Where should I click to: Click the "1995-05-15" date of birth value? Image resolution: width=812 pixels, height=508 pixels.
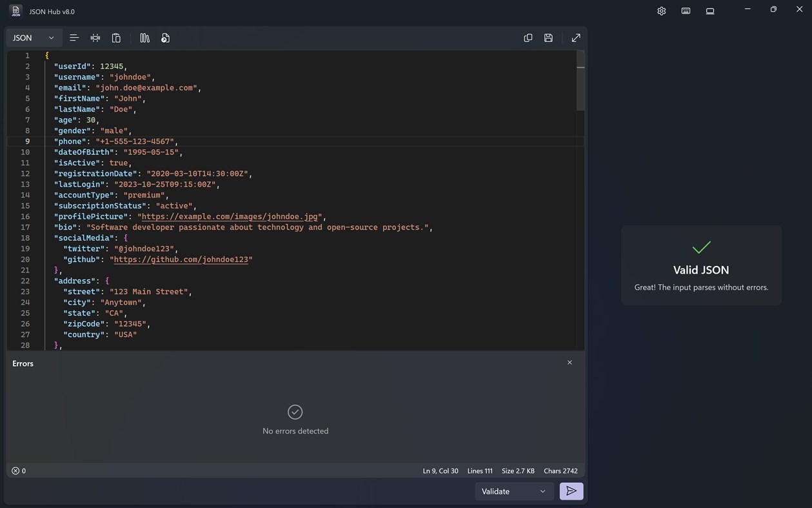tap(151, 152)
